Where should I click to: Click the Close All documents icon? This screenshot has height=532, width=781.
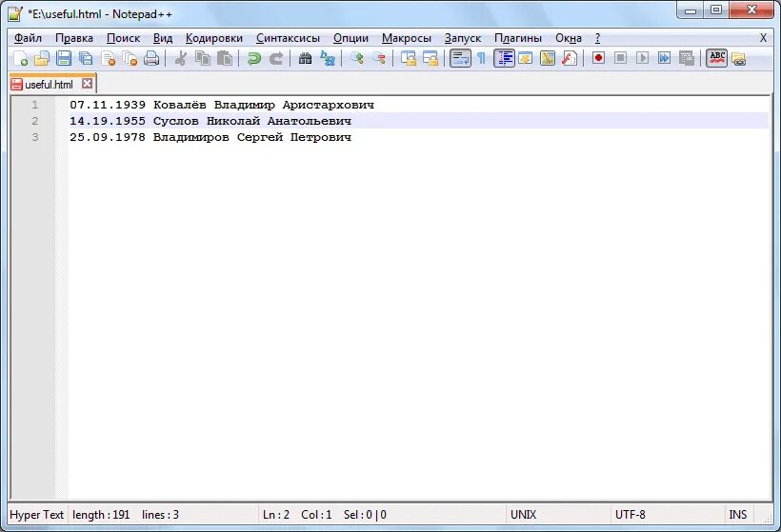[130, 58]
